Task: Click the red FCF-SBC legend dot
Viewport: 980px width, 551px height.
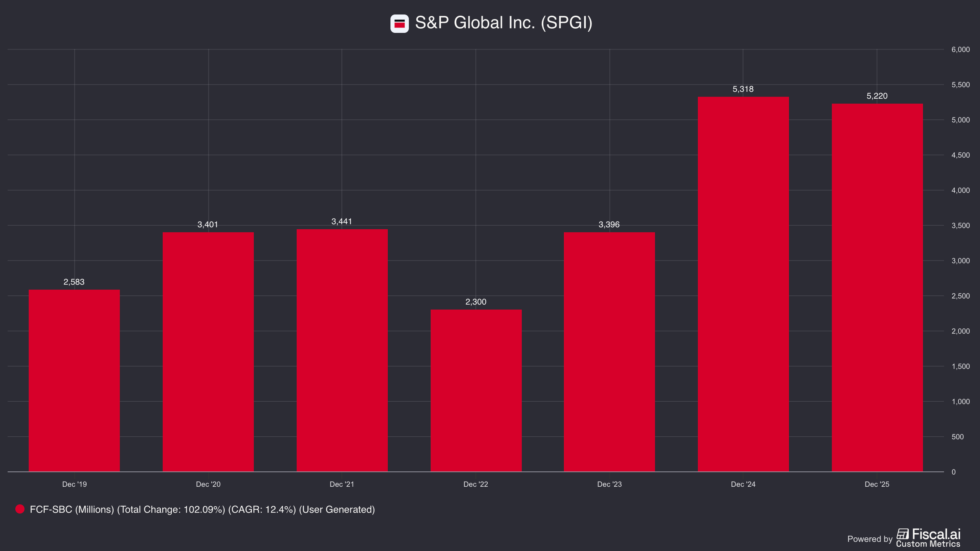Action: (20, 509)
